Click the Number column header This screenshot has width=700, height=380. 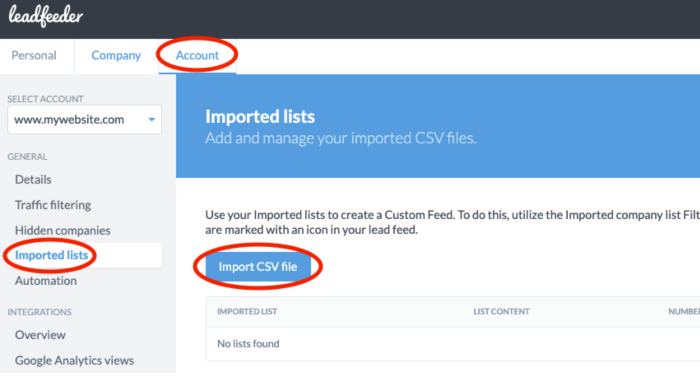click(x=684, y=312)
